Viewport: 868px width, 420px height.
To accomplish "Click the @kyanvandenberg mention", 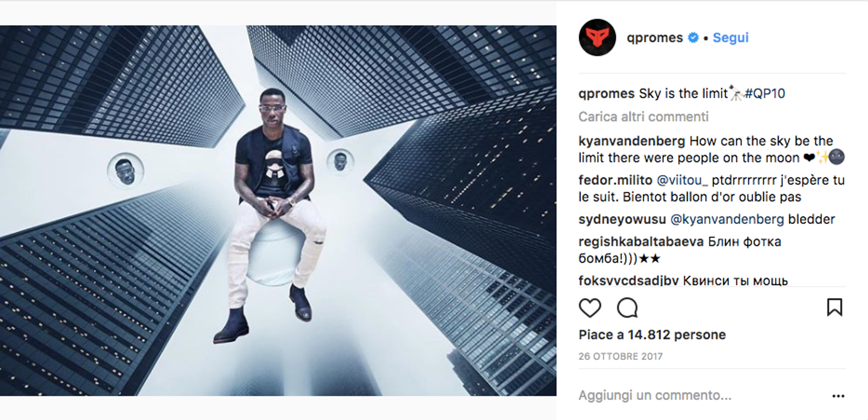I will click(x=727, y=220).
